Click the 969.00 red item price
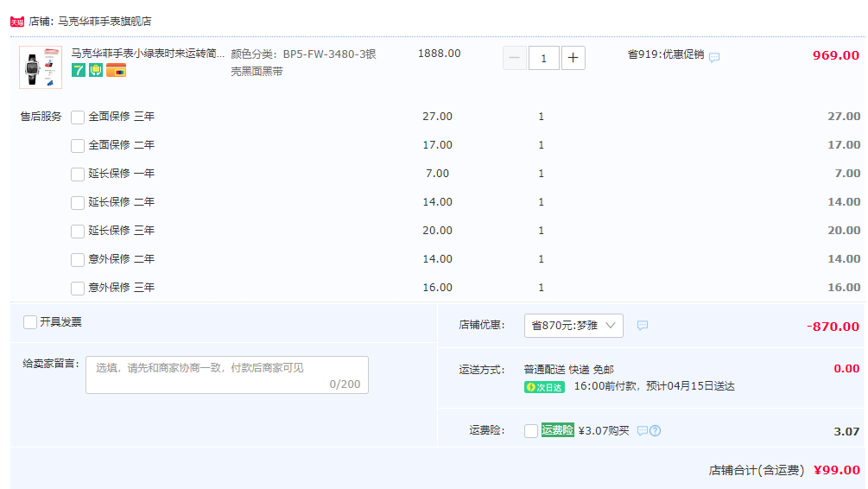 coord(836,55)
